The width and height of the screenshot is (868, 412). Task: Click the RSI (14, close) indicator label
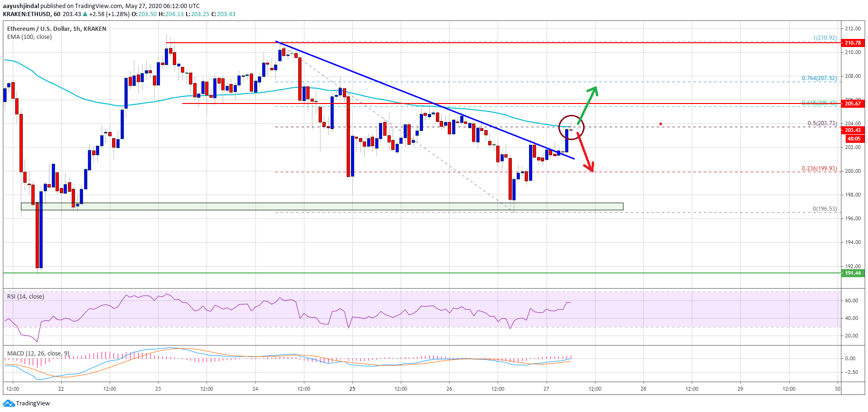point(26,296)
